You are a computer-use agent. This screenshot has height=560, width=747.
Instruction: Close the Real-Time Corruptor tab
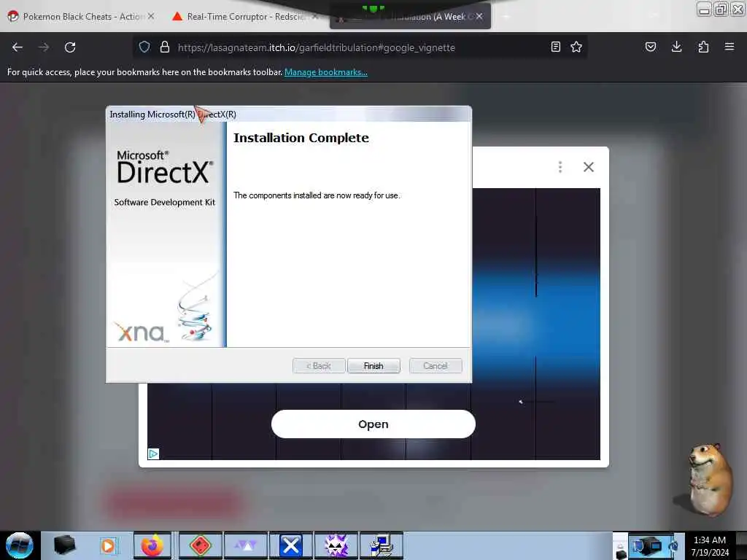[x=315, y=16]
